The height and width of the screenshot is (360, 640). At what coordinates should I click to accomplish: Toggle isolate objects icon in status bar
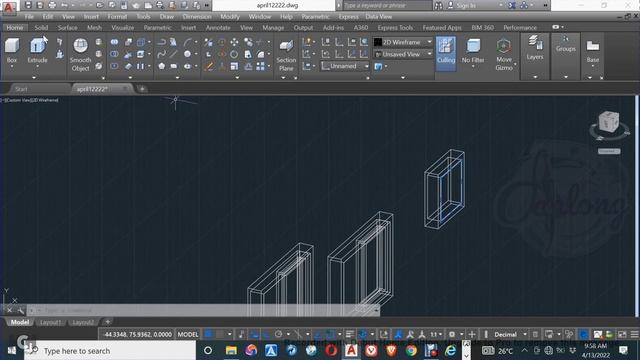(x=569, y=334)
